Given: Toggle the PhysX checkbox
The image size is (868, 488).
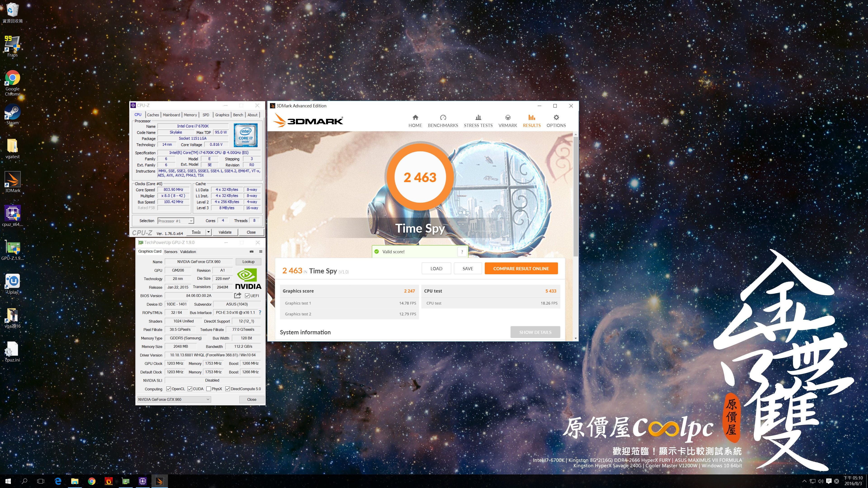Looking at the screenshot, I should coord(209,389).
